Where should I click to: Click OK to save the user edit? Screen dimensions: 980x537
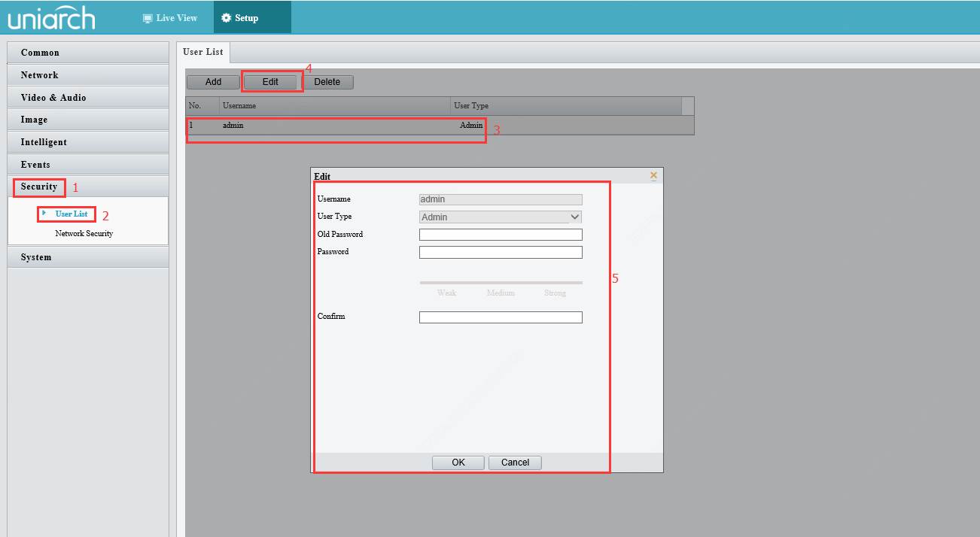tap(458, 463)
